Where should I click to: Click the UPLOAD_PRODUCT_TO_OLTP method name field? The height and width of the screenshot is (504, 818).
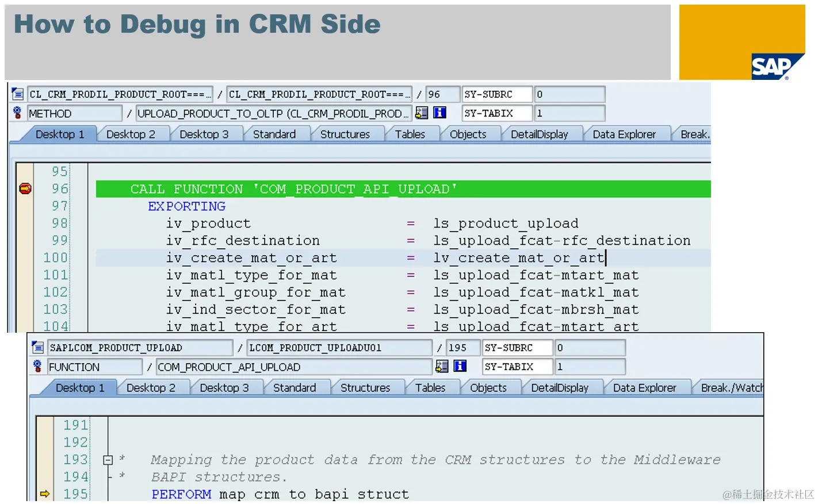click(273, 113)
